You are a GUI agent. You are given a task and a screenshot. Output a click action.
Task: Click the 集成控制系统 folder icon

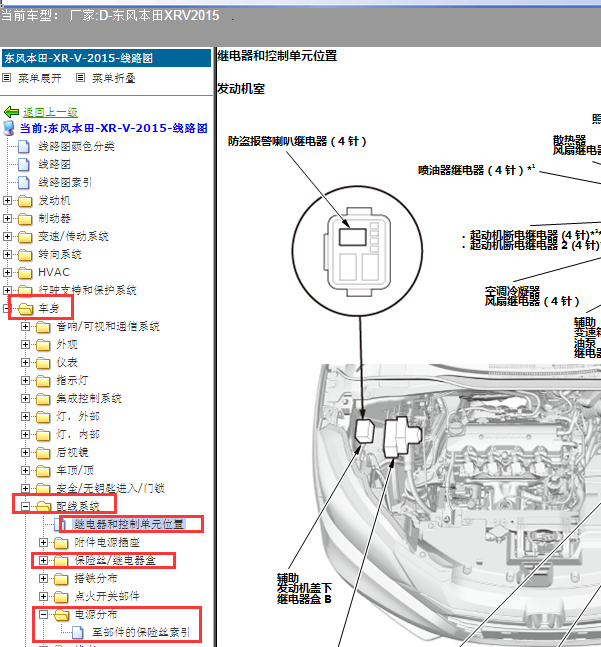pyautogui.click(x=43, y=399)
